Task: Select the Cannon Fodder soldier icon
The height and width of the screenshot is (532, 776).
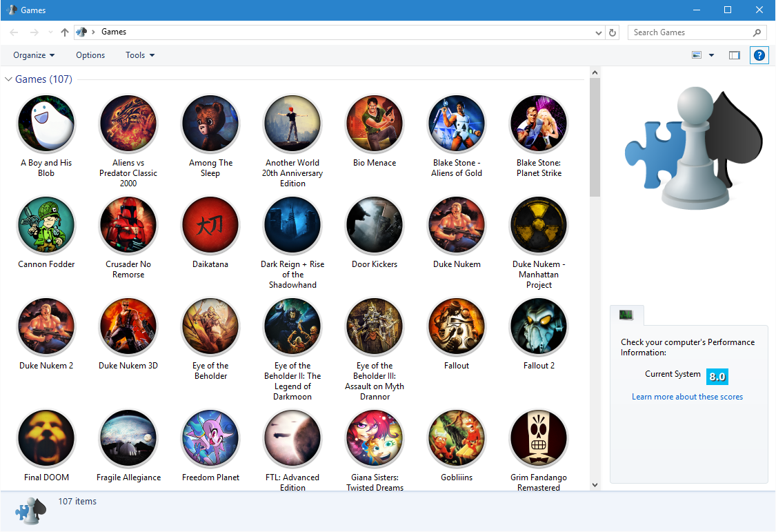Action: click(46, 225)
